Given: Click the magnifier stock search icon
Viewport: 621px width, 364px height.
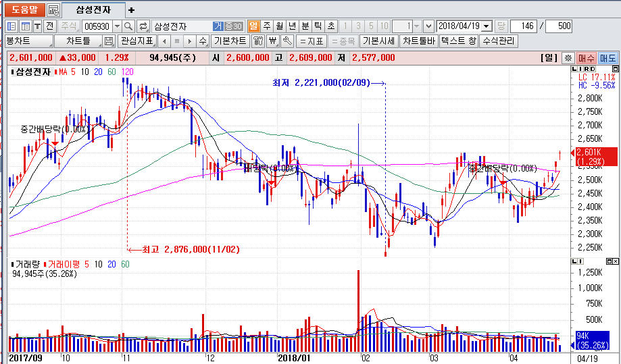Looking at the screenshot, I should tap(128, 26).
